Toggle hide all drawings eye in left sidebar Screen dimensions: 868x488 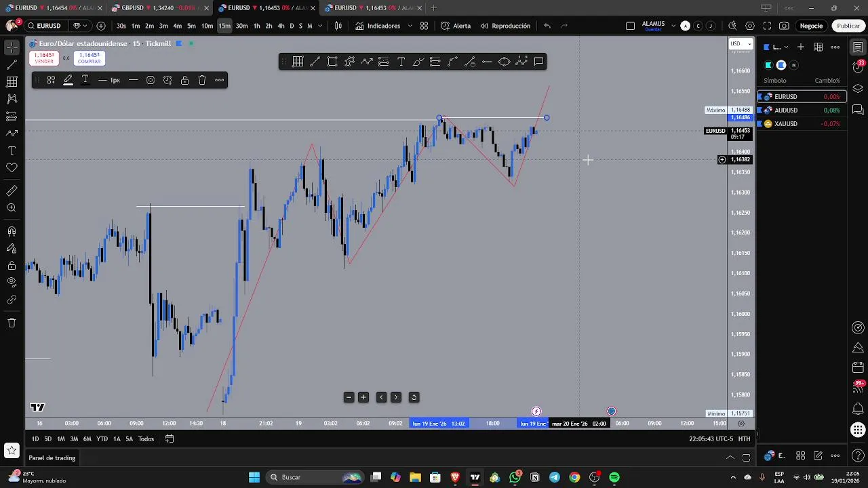[x=12, y=282]
